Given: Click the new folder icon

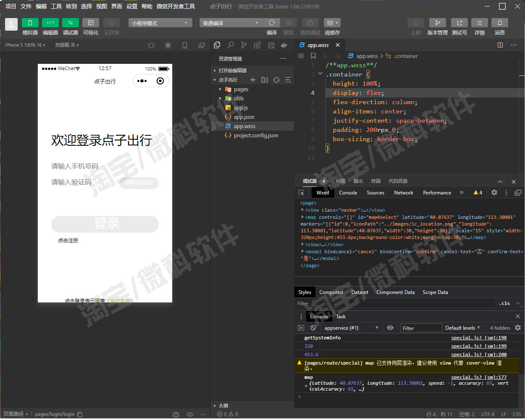Looking at the screenshot, I should (x=265, y=80).
